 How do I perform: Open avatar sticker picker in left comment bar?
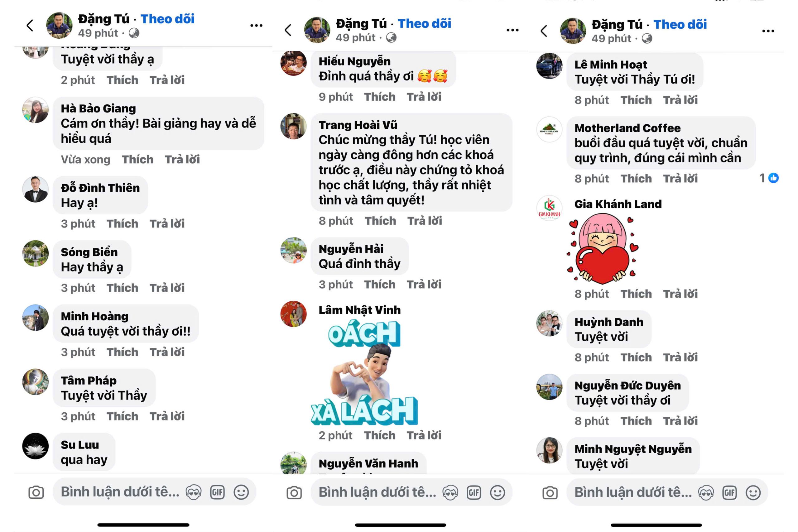pyautogui.click(x=194, y=492)
